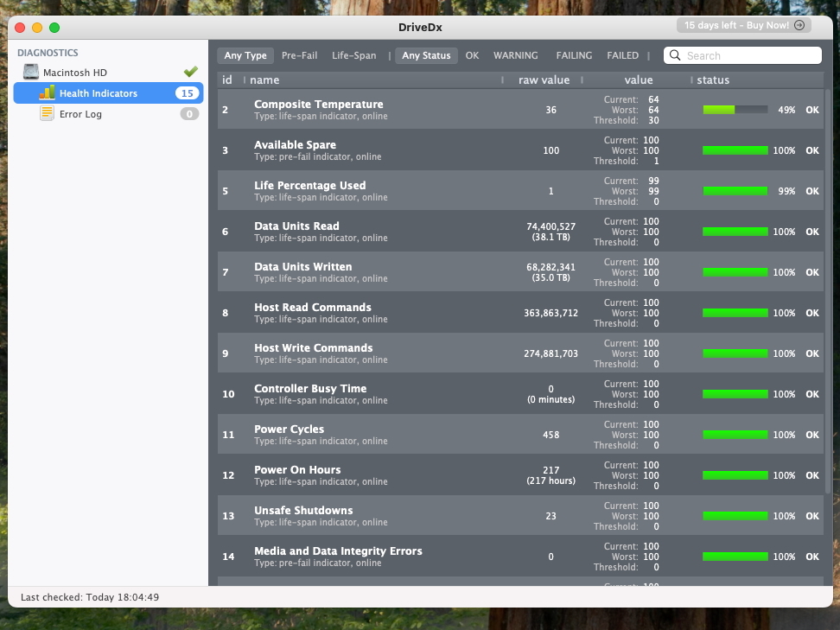Image resolution: width=840 pixels, height=630 pixels.
Task: Click the Composite Temperature 49% progress bar
Action: pos(735,110)
